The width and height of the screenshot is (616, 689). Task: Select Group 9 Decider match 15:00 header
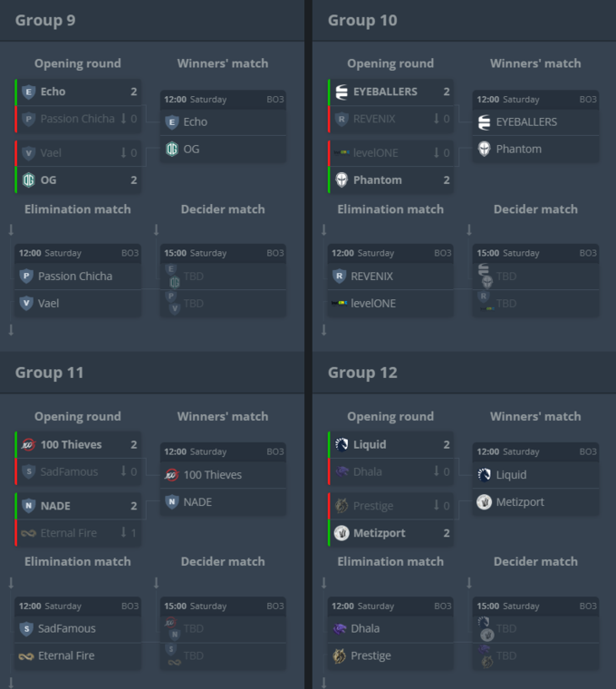223,253
